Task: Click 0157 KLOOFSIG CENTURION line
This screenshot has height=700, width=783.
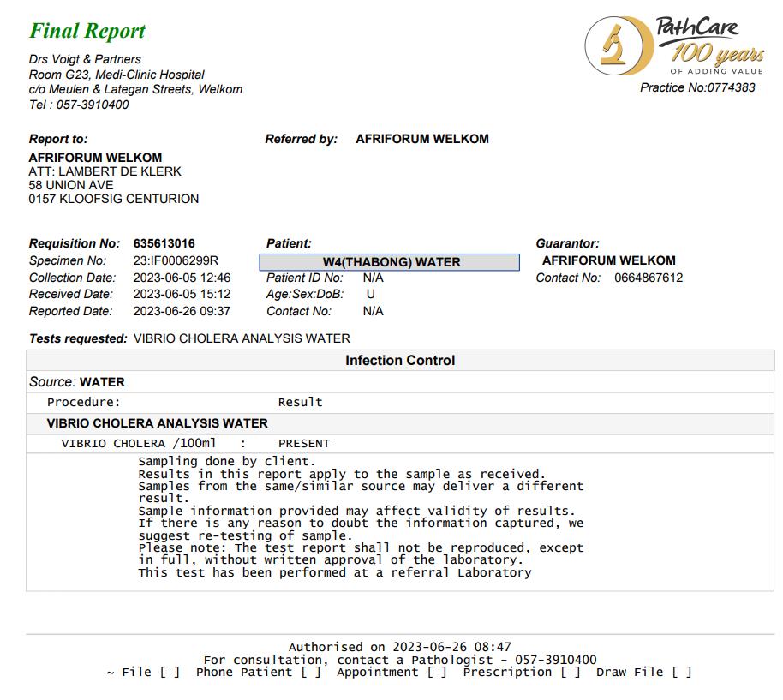Action: (113, 199)
